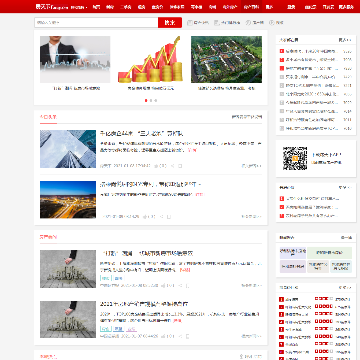This screenshot has height=360, width=360.
Task: Open the gold coins growth chart carousel image
Action: 151,59
